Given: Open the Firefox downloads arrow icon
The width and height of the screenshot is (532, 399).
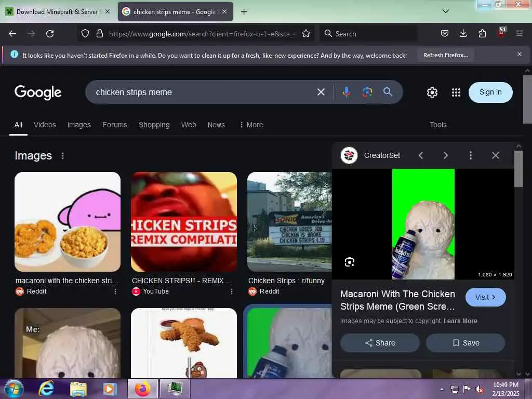Looking at the screenshot, I should [463, 33].
